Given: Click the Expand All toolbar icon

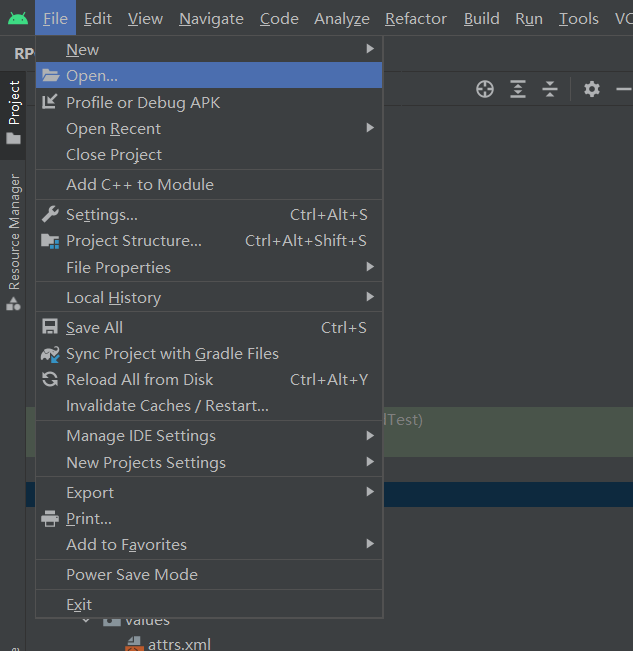Looking at the screenshot, I should 518,89.
